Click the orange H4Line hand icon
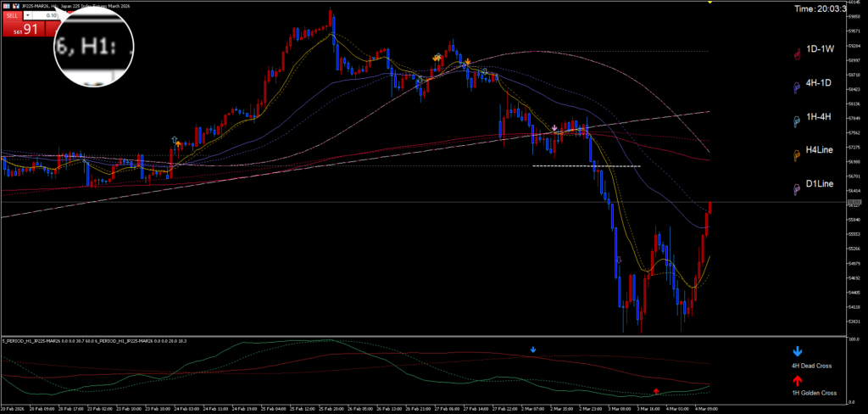Image resolution: width=868 pixels, height=414 pixels. pos(797,154)
